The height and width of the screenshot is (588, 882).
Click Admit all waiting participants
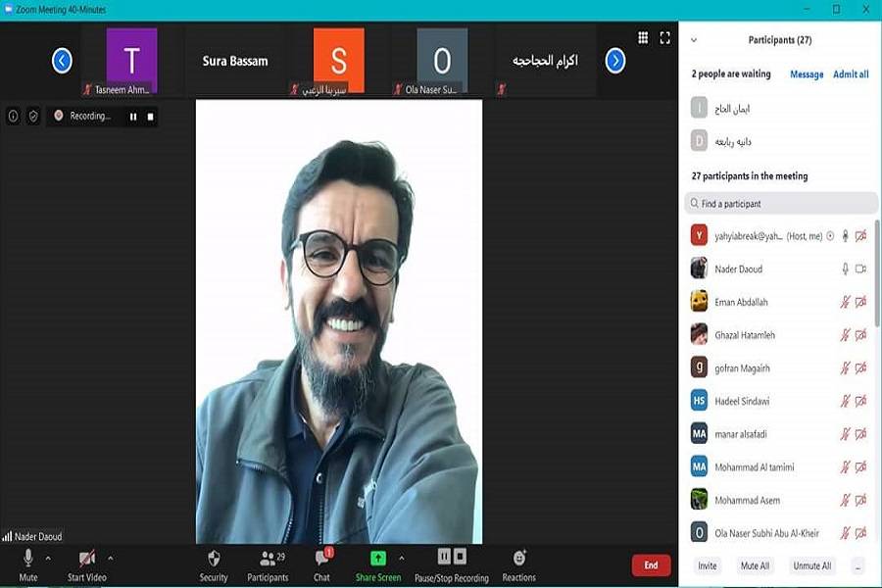[851, 74]
